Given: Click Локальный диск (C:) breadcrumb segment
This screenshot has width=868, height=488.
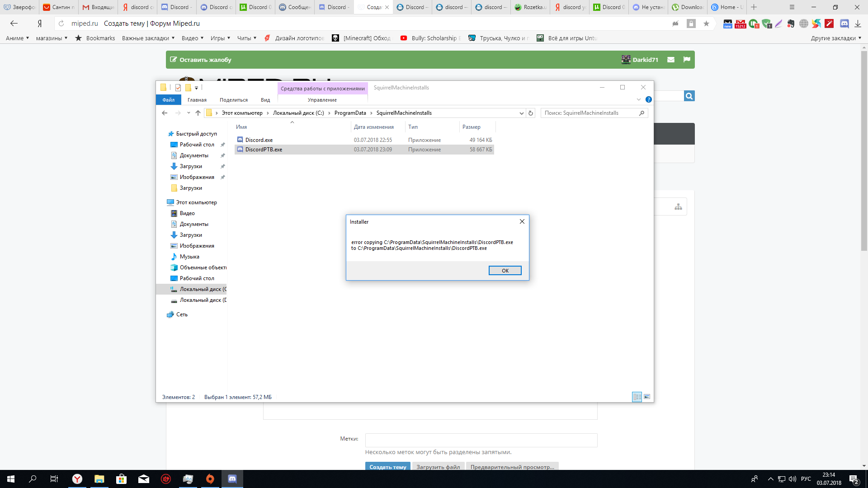Looking at the screenshot, I should [298, 113].
